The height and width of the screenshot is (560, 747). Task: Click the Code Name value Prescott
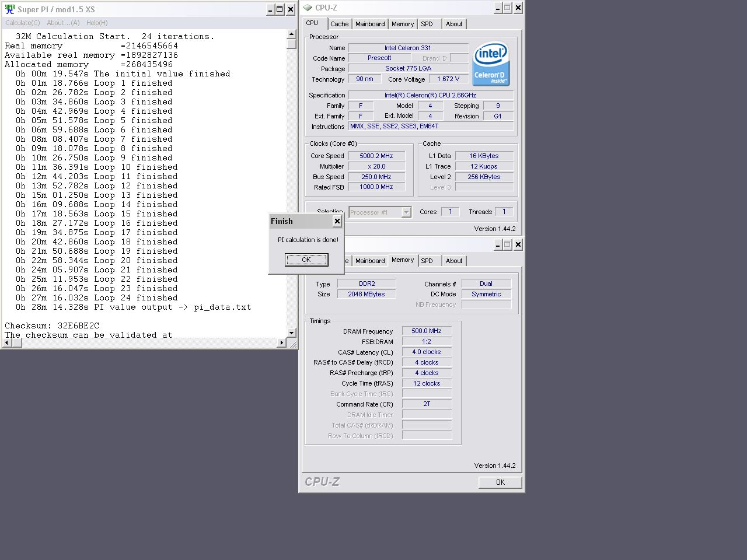tap(379, 58)
